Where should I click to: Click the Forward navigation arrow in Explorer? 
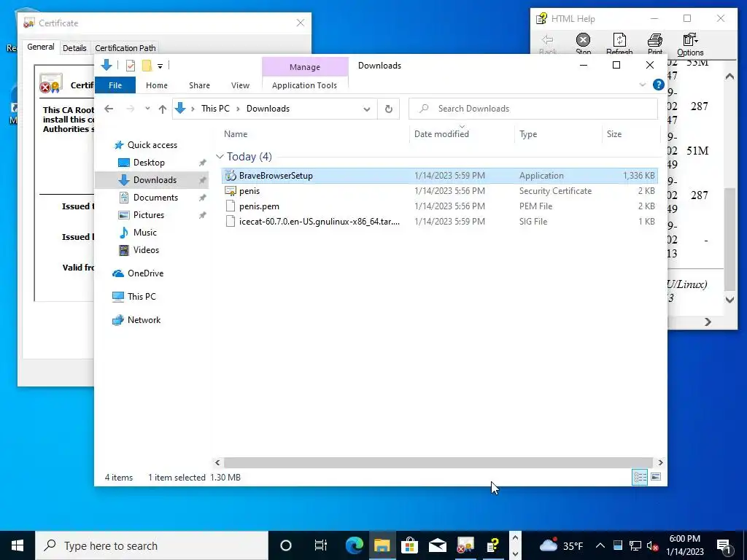point(130,109)
